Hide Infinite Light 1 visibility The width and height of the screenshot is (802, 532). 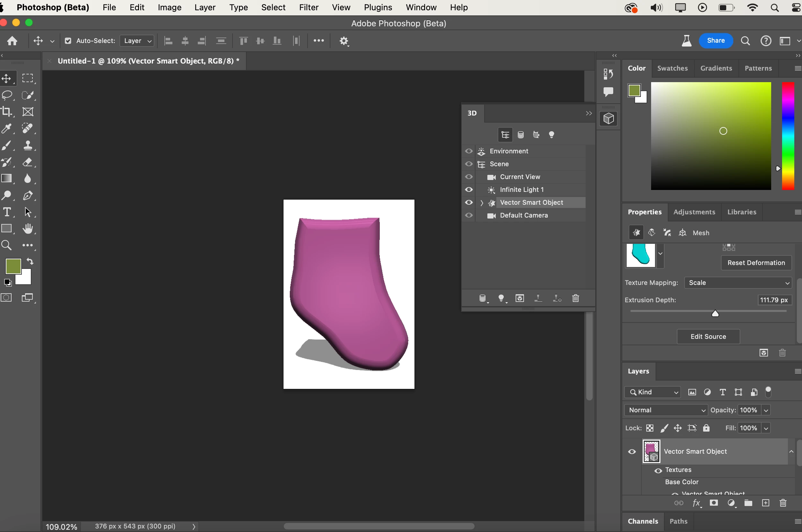tap(469, 190)
